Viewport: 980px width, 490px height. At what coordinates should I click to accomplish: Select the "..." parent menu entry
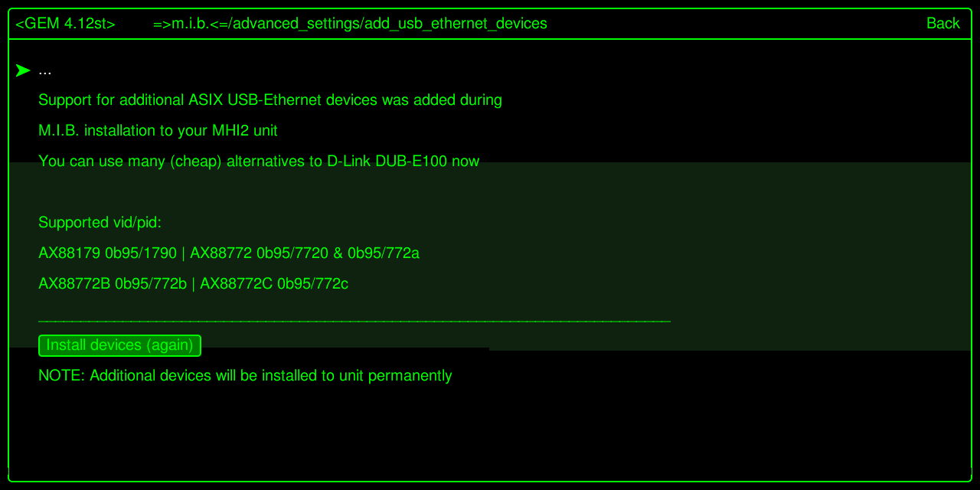pyautogui.click(x=45, y=70)
